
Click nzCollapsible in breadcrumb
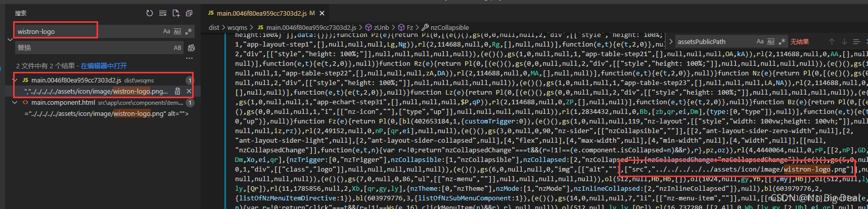(x=449, y=27)
